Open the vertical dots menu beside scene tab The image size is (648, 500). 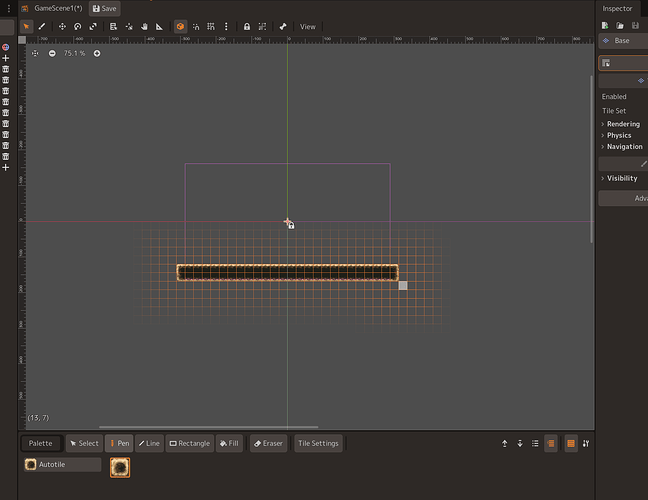click(x=9, y=9)
